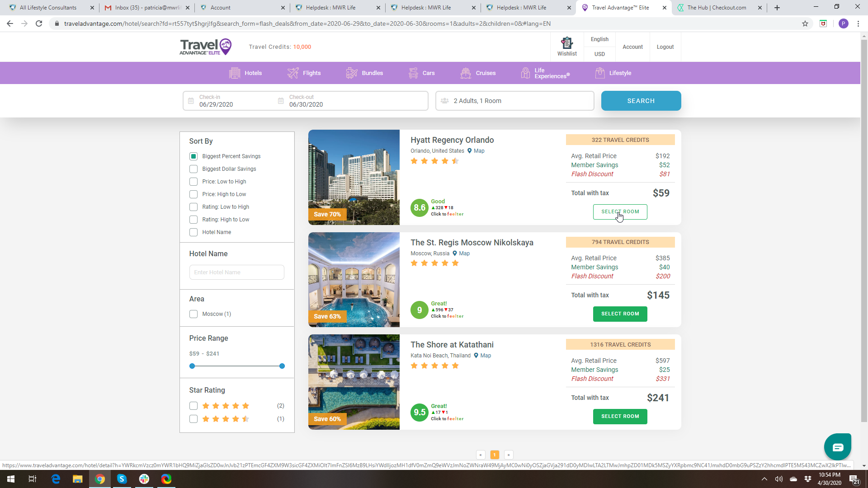Click the Flights airplane icon
The image size is (868, 488).
(293, 73)
